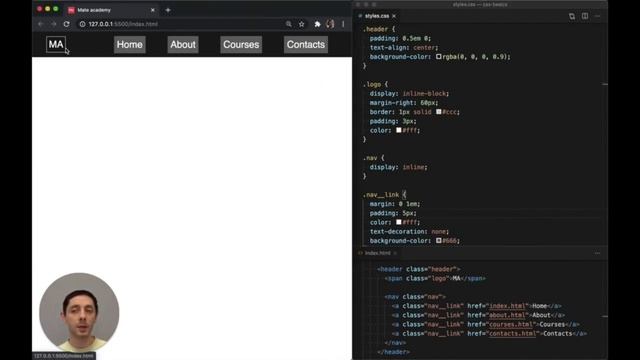Click the #ccc border color swatch
The width and height of the screenshot is (640, 360).
(439, 112)
